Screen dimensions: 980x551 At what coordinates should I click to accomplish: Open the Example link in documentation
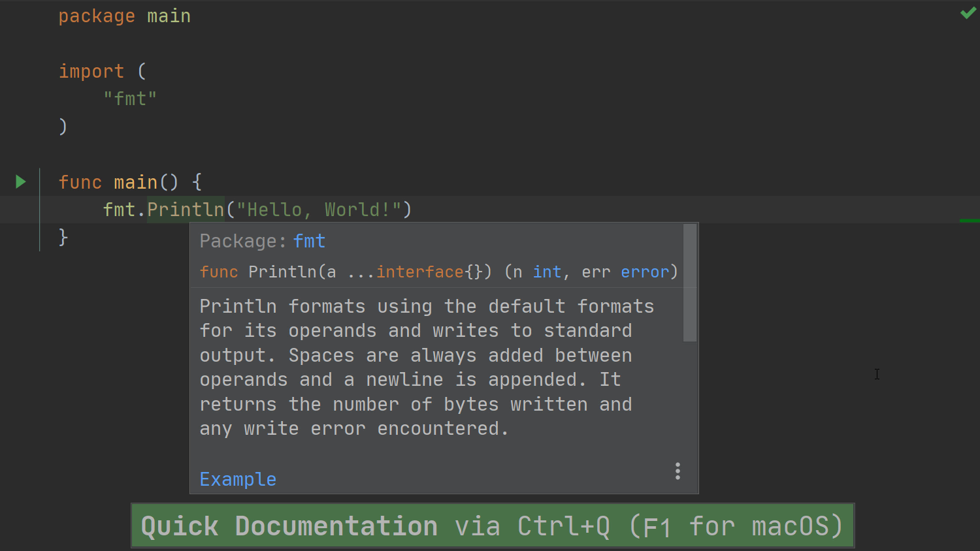point(238,479)
